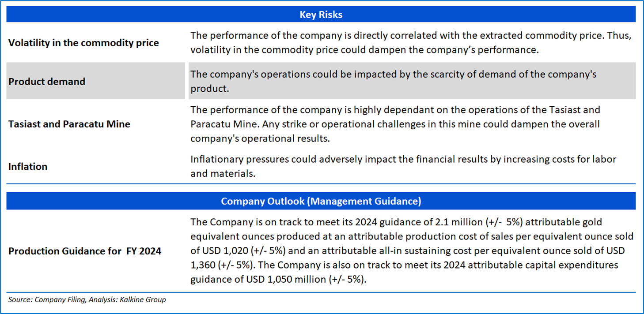Click the Company Outlook (Management Guidance) header
The height and width of the screenshot is (314, 644).
click(321, 201)
